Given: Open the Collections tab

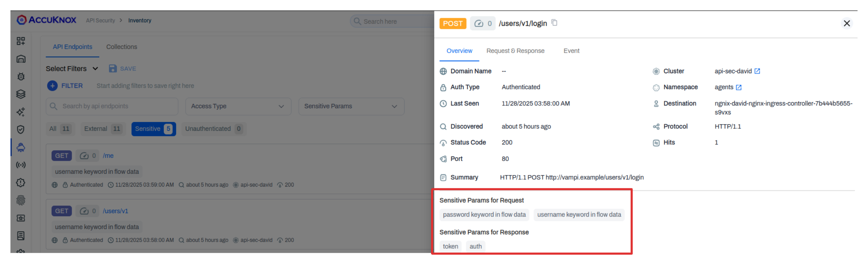Looking at the screenshot, I should coord(122,47).
